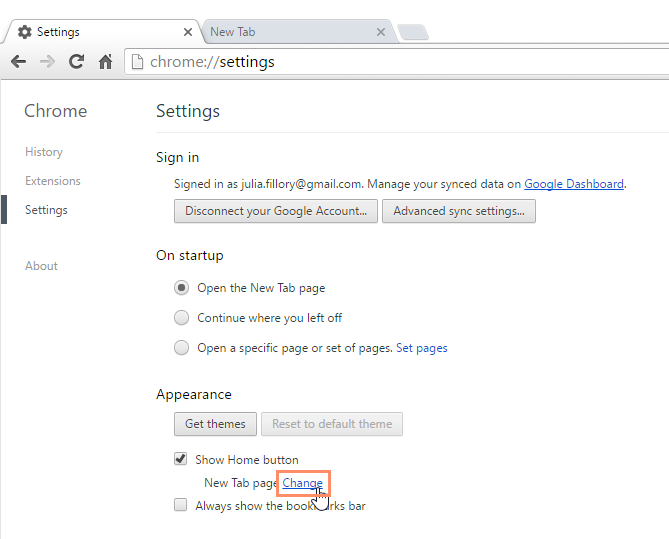Open History from the sidebar
The width and height of the screenshot is (669, 539).
(44, 152)
